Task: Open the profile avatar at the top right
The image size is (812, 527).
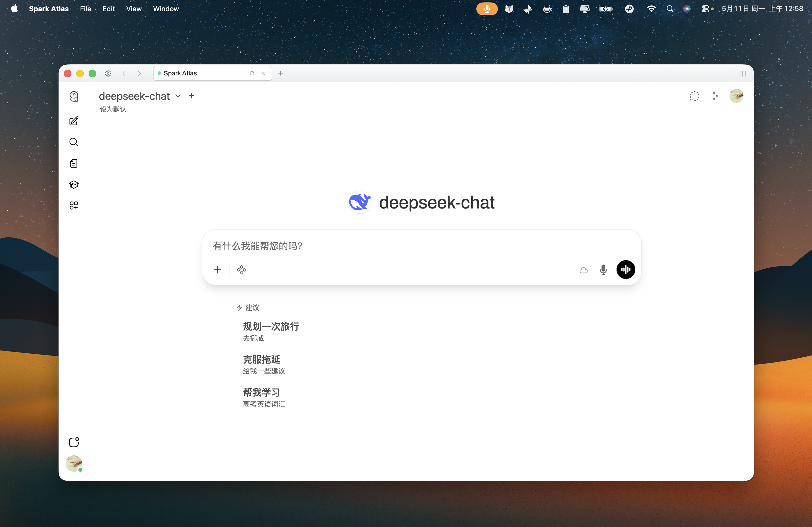Action: pos(736,96)
